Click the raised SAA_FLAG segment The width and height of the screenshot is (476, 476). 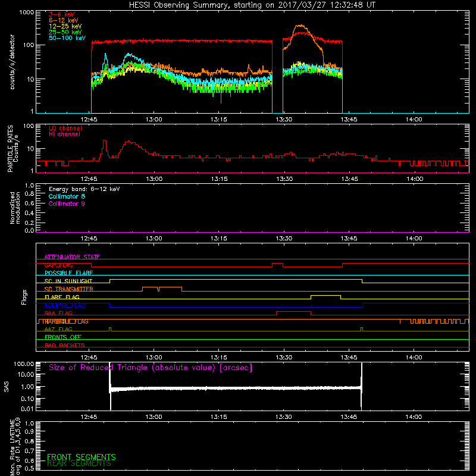click(x=293, y=311)
